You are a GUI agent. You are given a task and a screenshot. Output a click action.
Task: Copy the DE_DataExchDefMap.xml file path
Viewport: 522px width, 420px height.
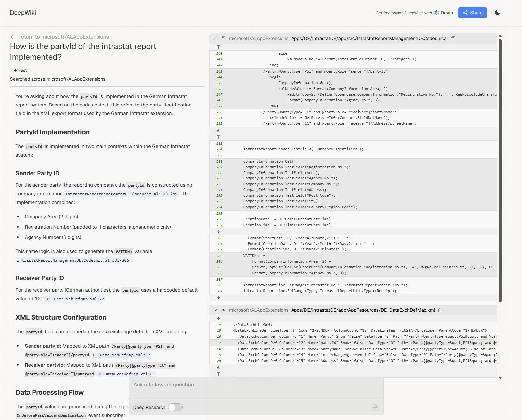(x=440, y=310)
